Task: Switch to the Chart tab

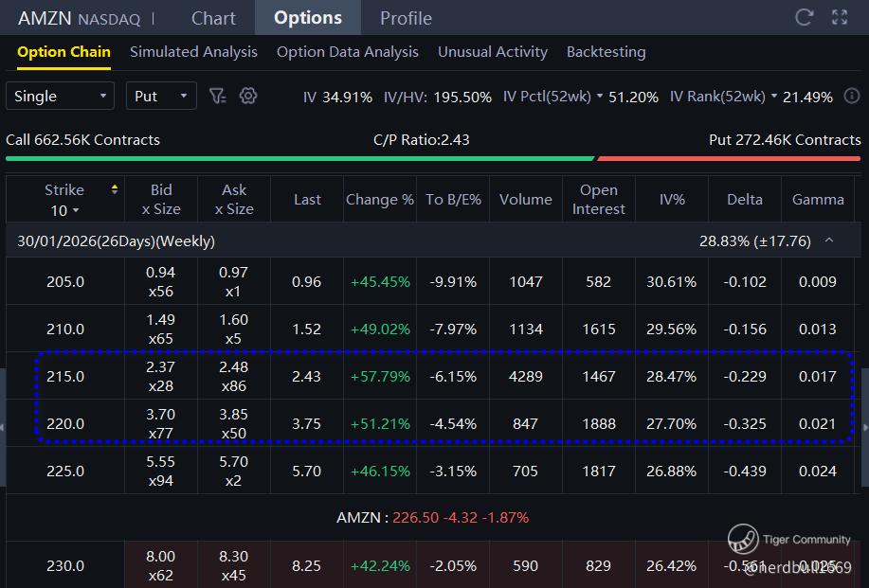Action: pyautogui.click(x=213, y=18)
